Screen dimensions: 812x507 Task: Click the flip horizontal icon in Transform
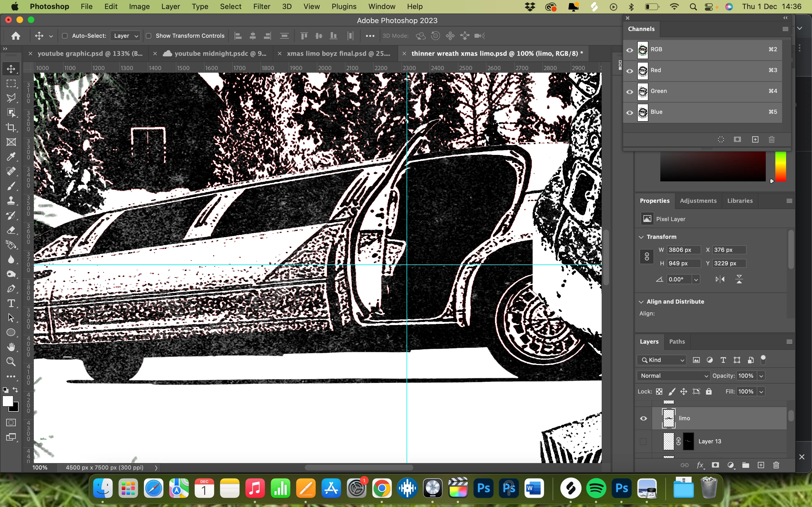(x=720, y=279)
